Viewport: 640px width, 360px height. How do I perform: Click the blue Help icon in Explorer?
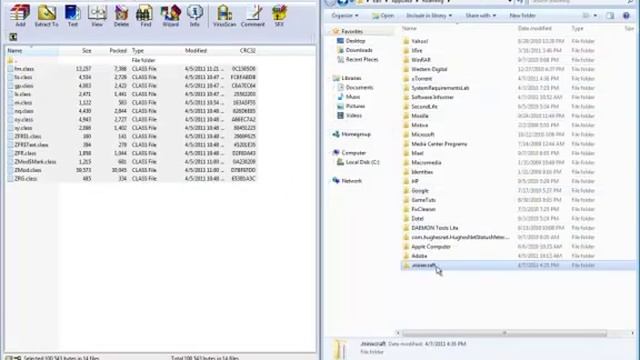coord(626,16)
